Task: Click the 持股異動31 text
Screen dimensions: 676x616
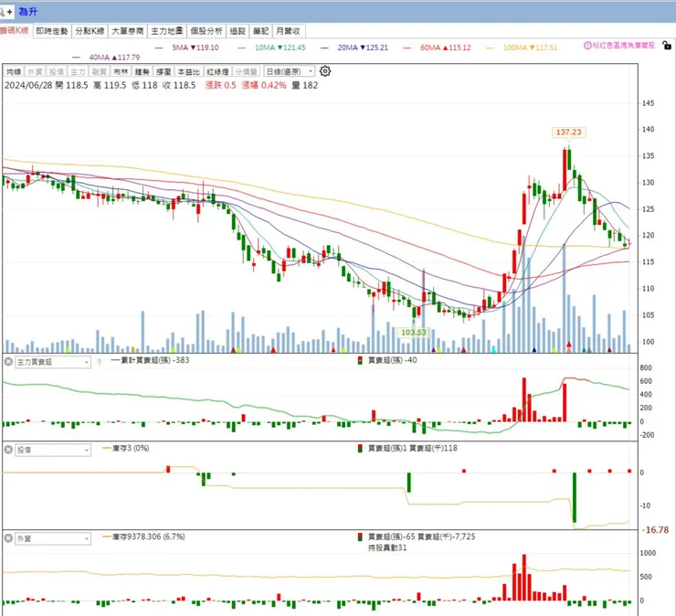Action: click(387, 547)
